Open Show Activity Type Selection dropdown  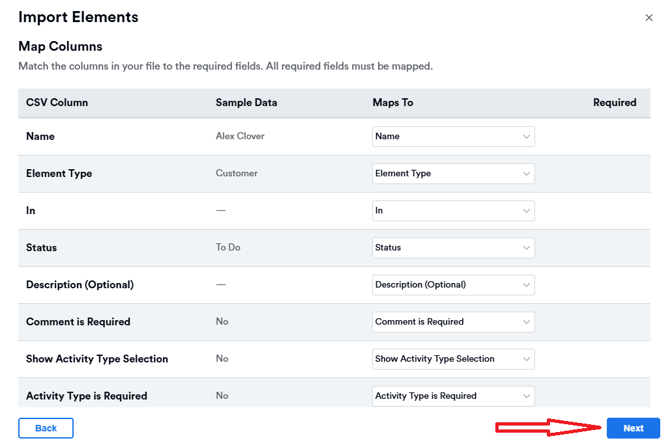pyautogui.click(x=453, y=359)
